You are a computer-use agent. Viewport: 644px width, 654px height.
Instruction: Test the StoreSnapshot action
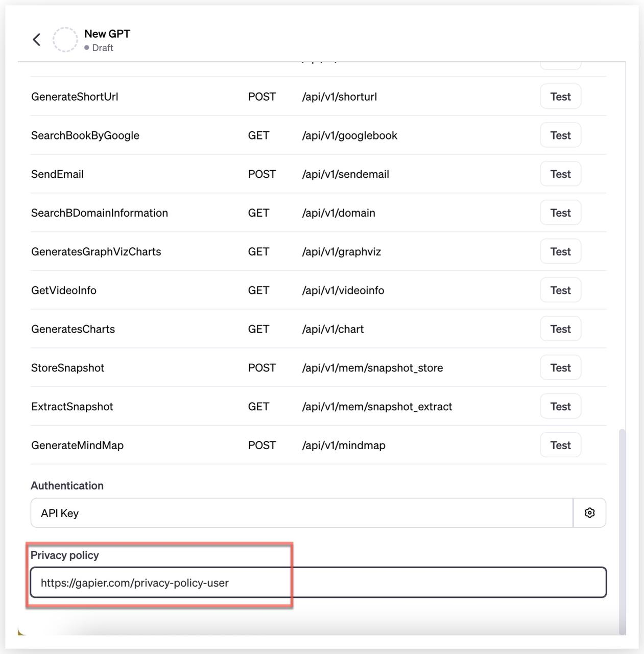coord(560,368)
